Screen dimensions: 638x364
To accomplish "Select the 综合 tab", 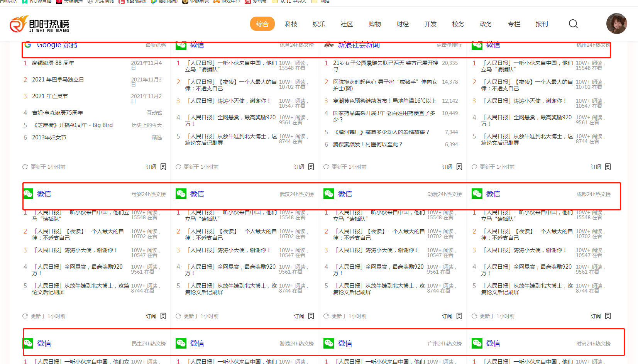I will tap(262, 24).
